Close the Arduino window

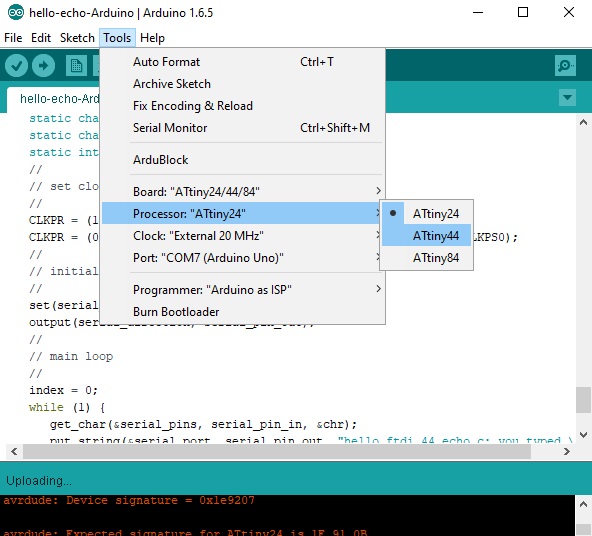tap(569, 12)
